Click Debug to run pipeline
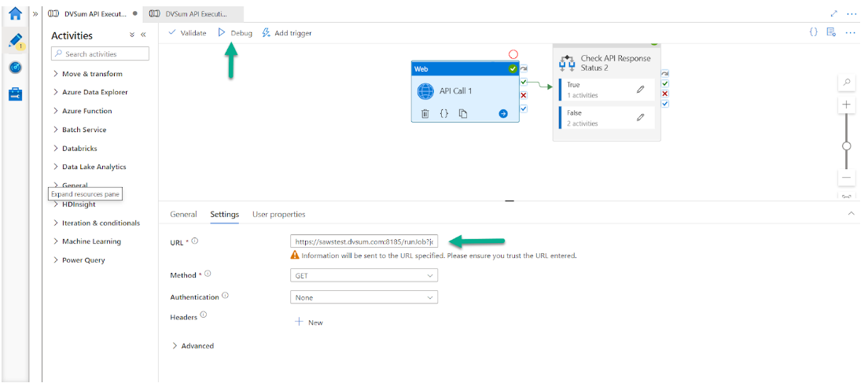The height and width of the screenshot is (383, 868). 235,33
